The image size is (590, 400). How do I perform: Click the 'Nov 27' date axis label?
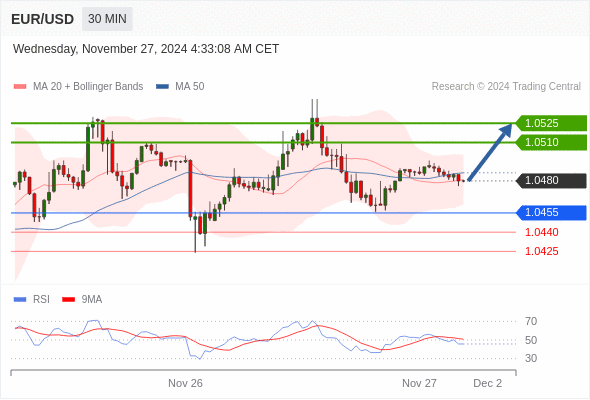(x=419, y=383)
